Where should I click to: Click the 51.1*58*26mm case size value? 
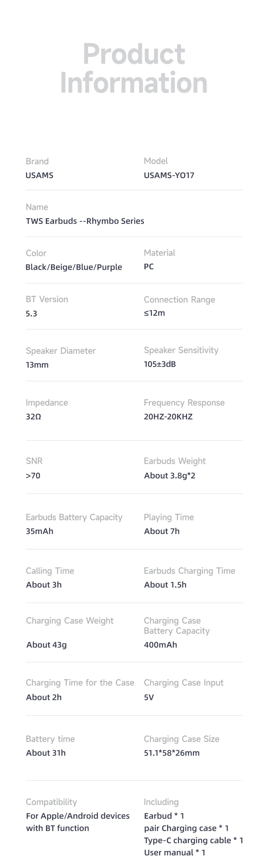pos(172,753)
